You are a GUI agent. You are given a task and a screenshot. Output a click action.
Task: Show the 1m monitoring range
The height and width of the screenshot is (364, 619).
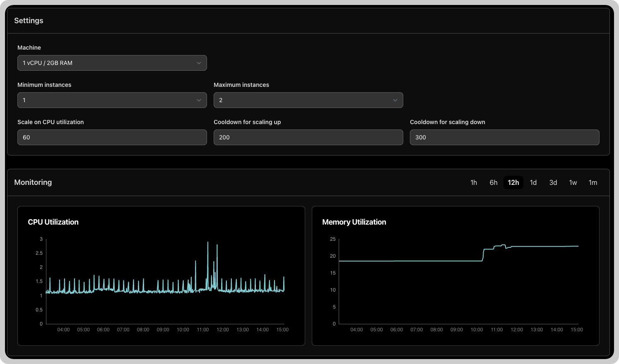click(x=593, y=182)
